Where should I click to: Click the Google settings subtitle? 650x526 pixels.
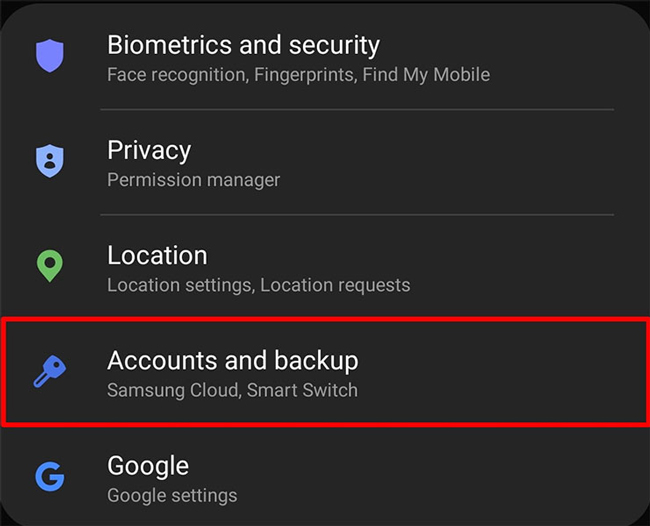pyautogui.click(x=172, y=496)
